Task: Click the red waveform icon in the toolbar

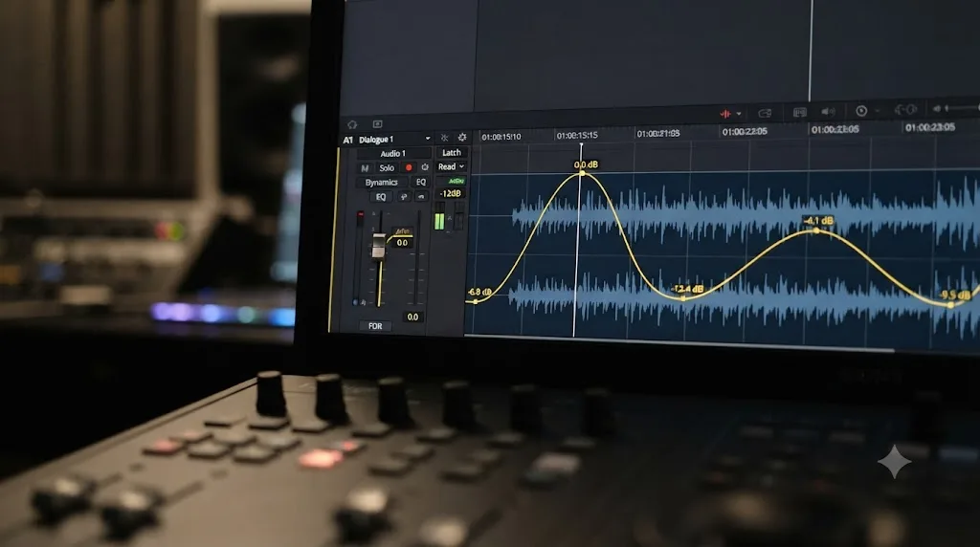Action: [x=725, y=114]
